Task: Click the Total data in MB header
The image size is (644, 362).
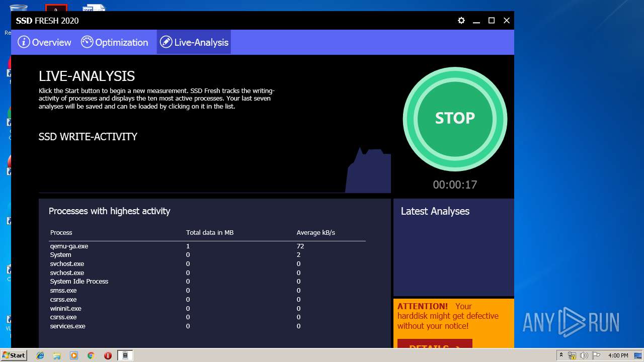Action: 210,233
